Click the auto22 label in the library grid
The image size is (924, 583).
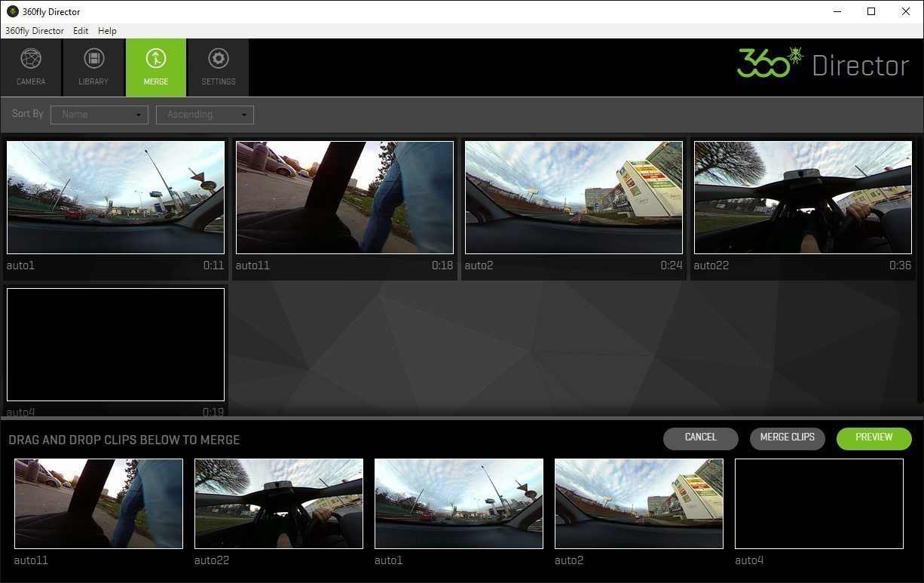coord(711,265)
